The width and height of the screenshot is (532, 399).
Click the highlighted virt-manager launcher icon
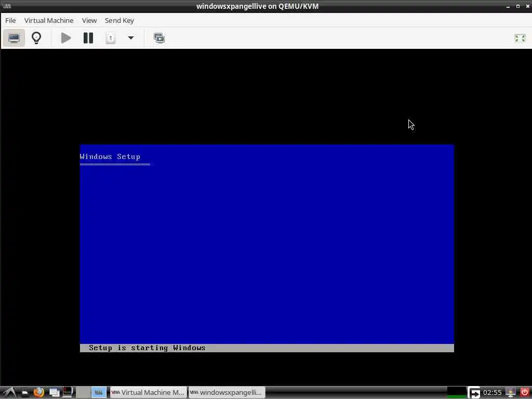pos(99,393)
